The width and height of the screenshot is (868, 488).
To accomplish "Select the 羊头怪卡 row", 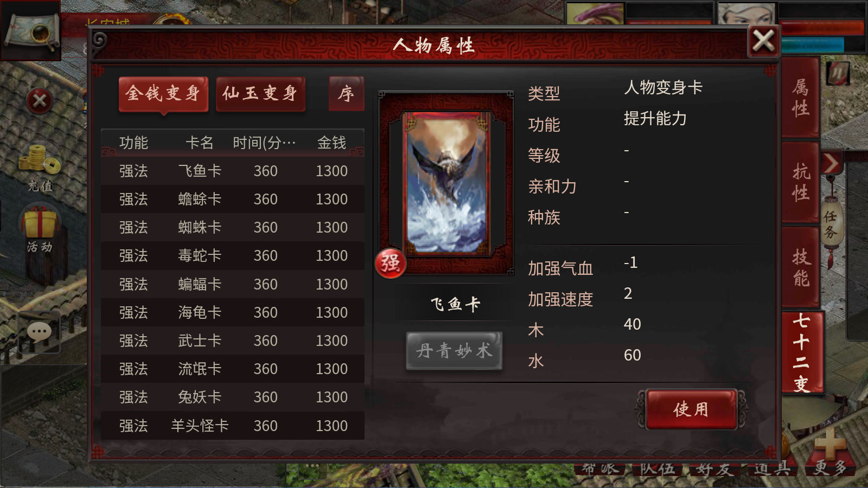I will 233,426.
